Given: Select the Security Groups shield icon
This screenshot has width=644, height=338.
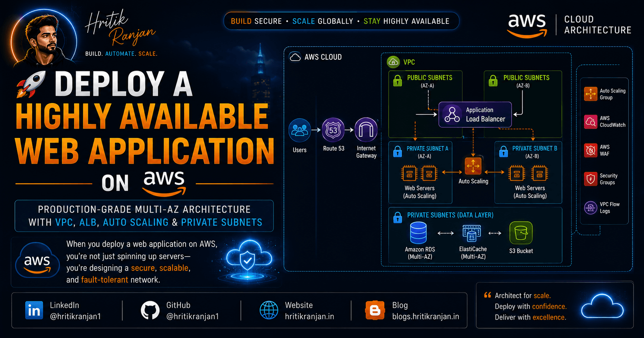Looking at the screenshot, I should click(590, 179).
